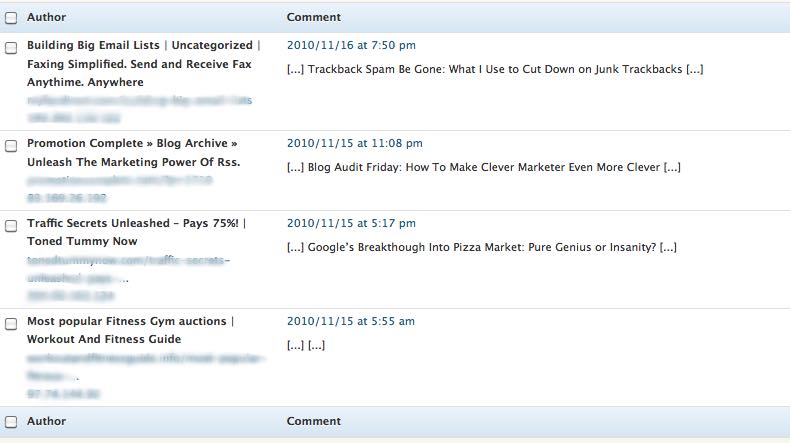Click the Blog Audit Friday comment text
790x443 pixels.
[484, 167]
